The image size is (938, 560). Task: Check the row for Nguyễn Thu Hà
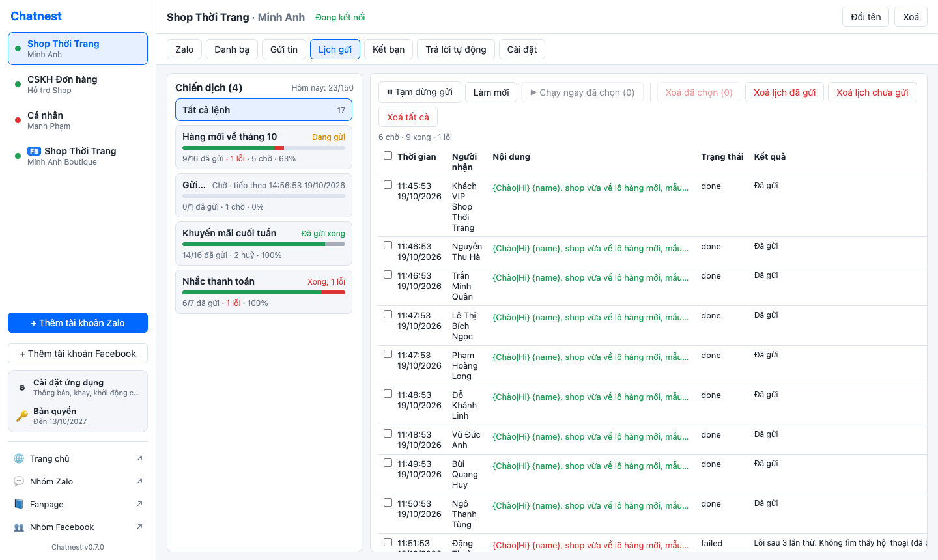tap(388, 245)
